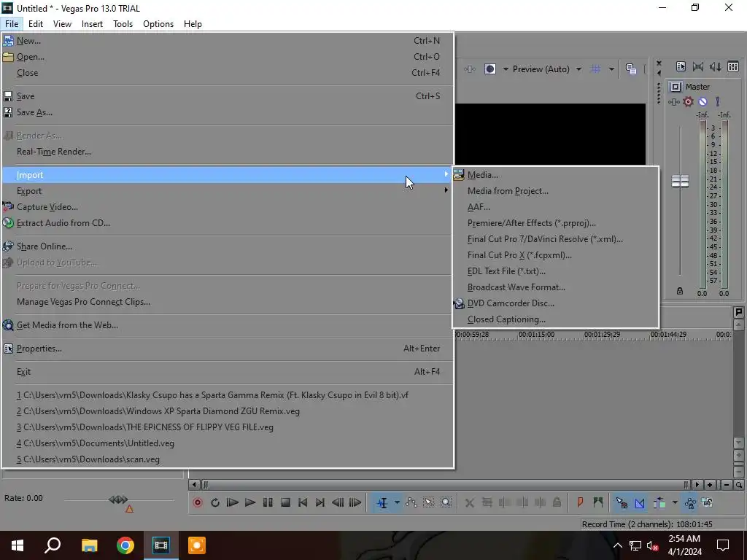Image resolution: width=747 pixels, height=560 pixels.
Task: Select the Normal Edit tool
Action: pyautogui.click(x=382, y=502)
